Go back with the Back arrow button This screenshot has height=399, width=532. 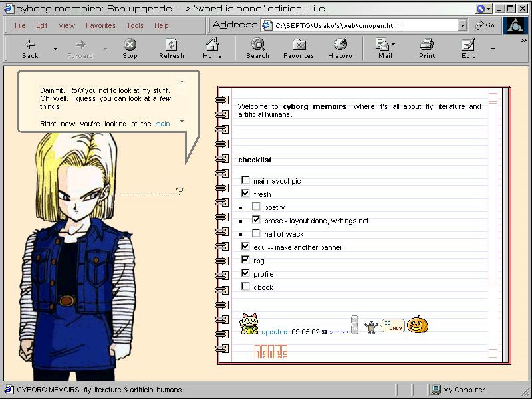(30, 49)
